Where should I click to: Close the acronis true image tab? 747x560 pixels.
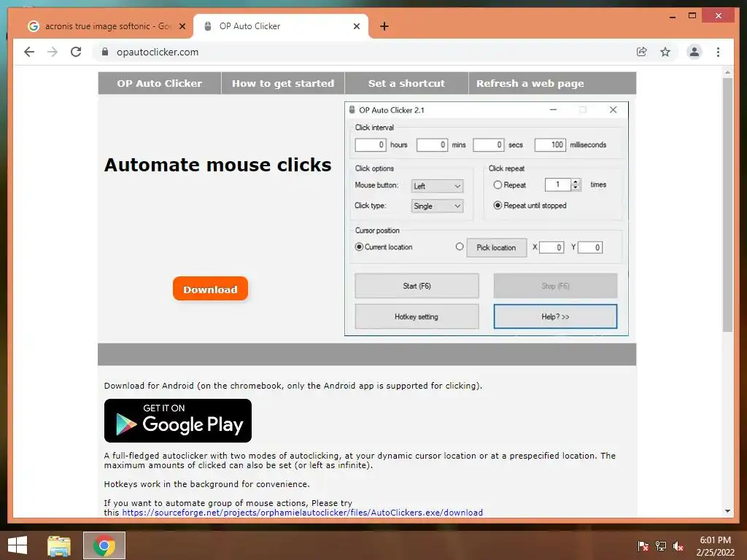coord(182,26)
